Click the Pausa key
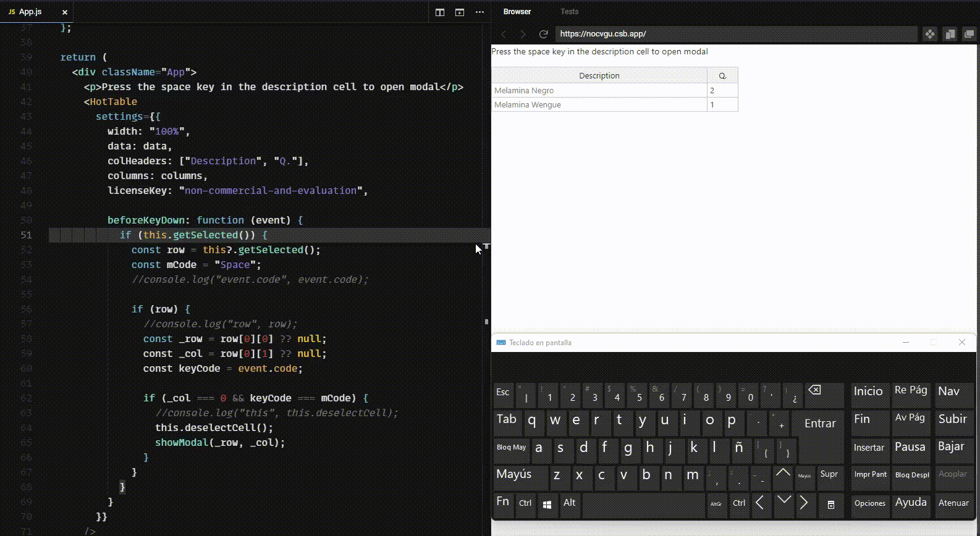980x536 pixels. click(x=911, y=450)
